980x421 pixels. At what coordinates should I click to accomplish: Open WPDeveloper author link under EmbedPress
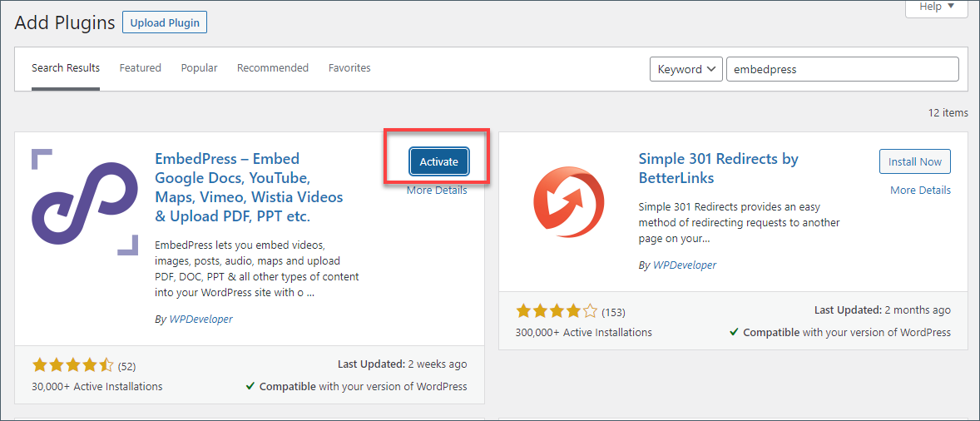(200, 319)
